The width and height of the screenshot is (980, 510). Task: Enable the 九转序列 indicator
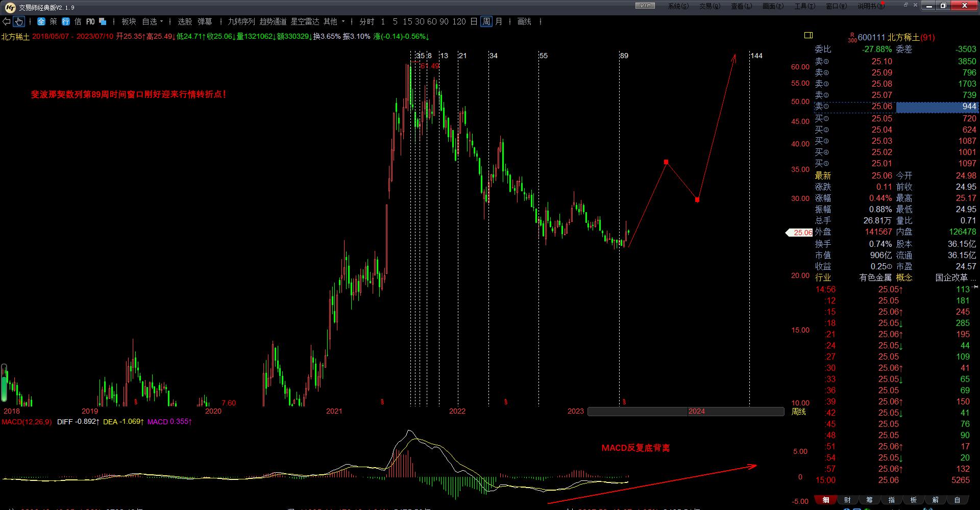[x=241, y=21]
